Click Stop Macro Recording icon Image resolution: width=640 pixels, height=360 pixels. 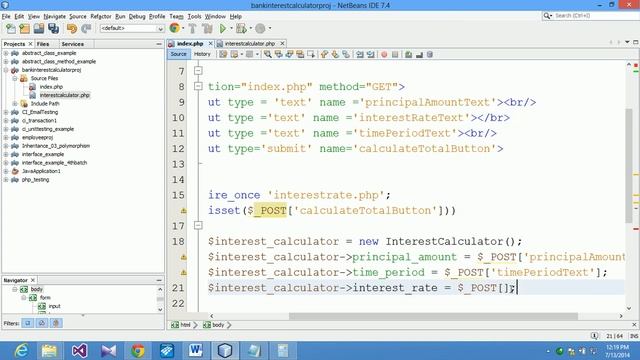click(395, 54)
